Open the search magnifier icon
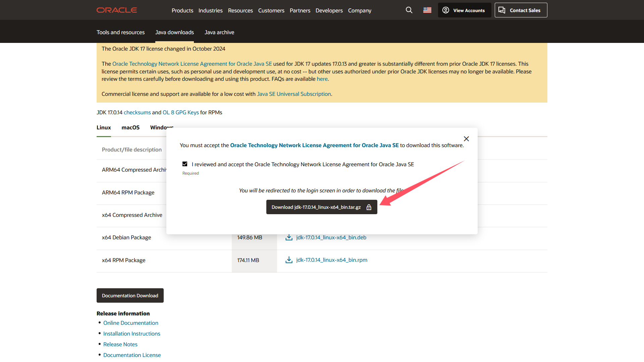The height and width of the screenshot is (362, 644). [409, 10]
